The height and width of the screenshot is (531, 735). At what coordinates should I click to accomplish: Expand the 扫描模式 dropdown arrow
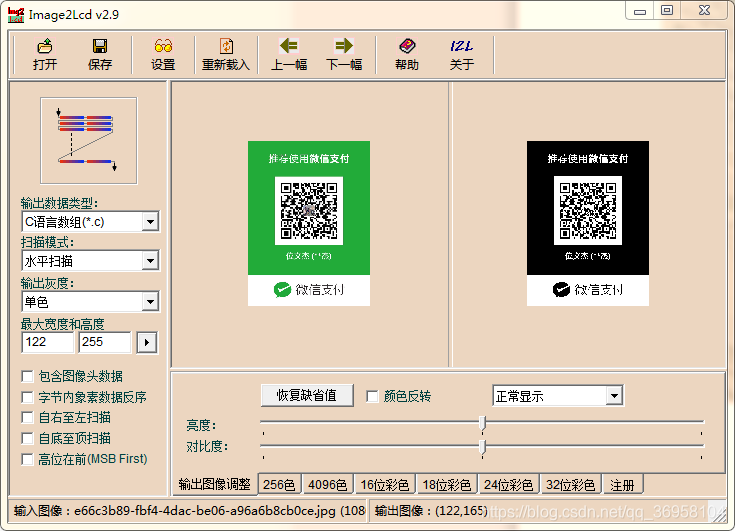[x=150, y=261]
